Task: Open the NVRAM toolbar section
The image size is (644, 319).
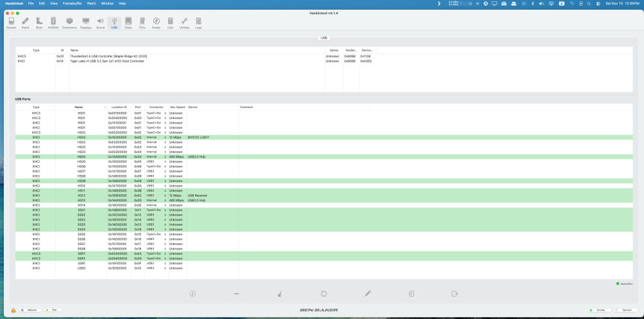Action: [x=53, y=23]
